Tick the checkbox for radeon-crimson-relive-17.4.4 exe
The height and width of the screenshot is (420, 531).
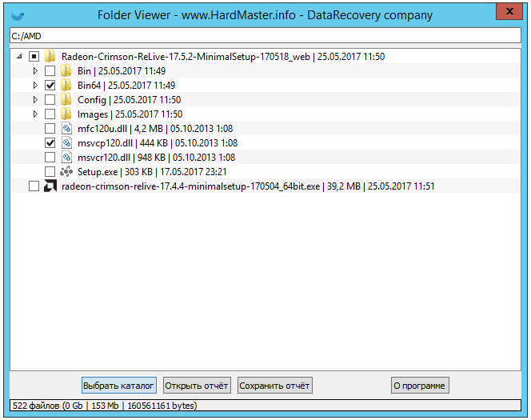coord(33,186)
